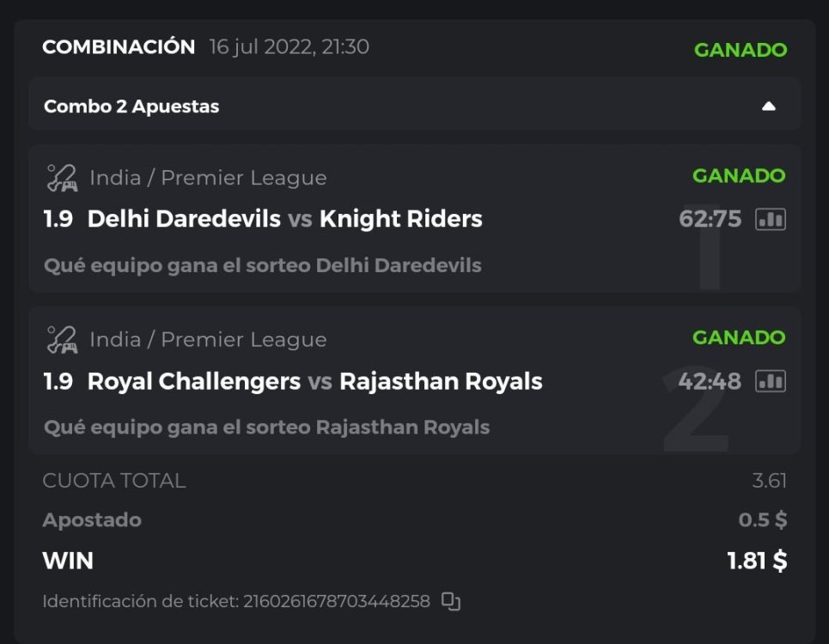Click the 42:48 match score

(x=710, y=381)
